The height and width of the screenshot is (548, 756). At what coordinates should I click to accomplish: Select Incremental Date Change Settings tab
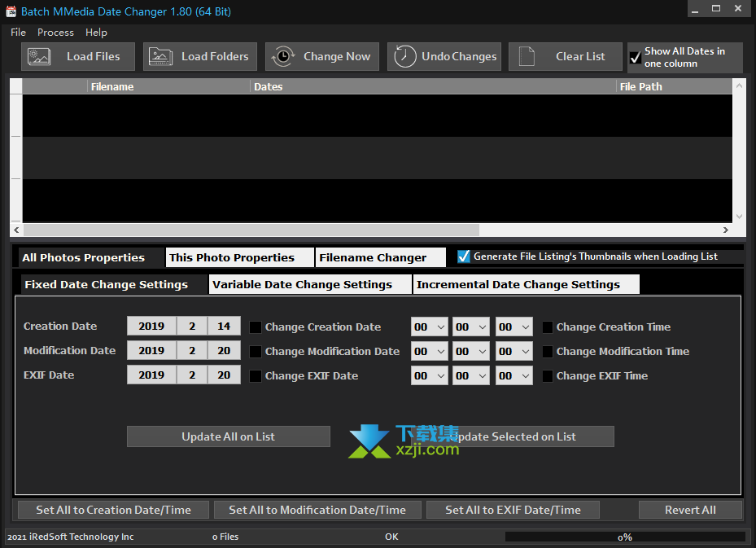tap(526, 285)
